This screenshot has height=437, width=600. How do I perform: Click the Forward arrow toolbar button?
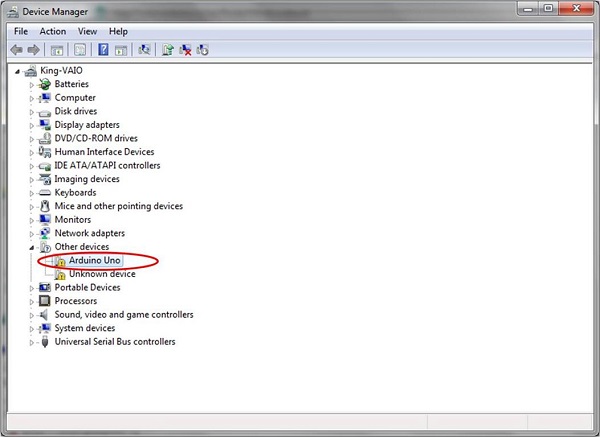pyautogui.click(x=34, y=50)
